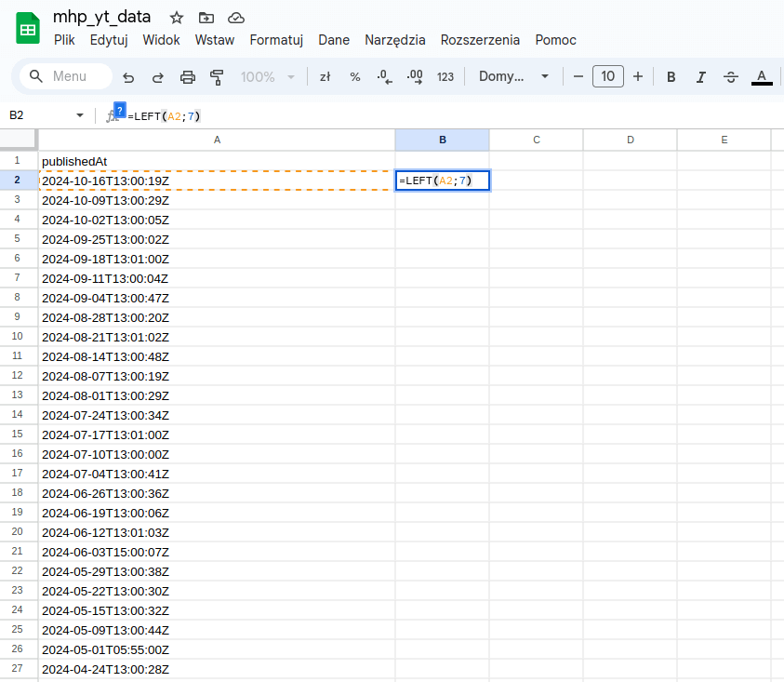Open the font family dropdown
The image size is (784, 682).
512,77
